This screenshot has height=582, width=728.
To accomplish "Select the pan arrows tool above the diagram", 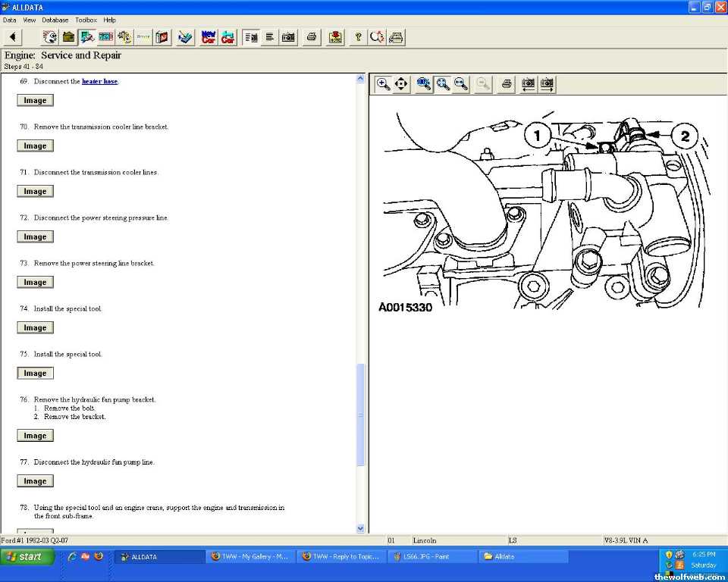I will point(402,84).
